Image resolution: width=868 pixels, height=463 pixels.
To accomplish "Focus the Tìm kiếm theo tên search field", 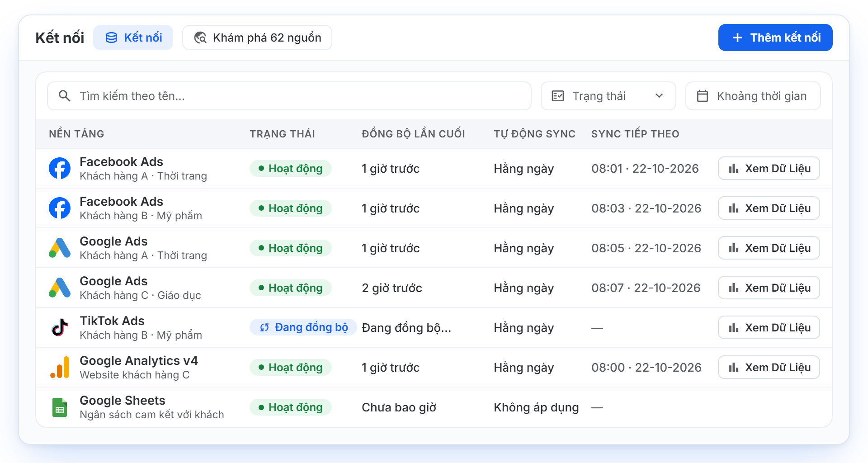I will coord(289,96).
